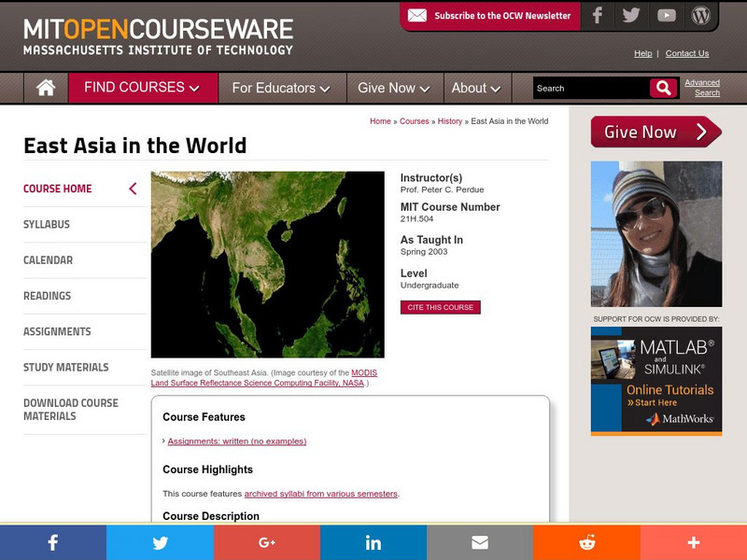Image resolution: width=747 pixels, height=560 pixels.
Task: Open the YouTube icon in top header
Action: click(666, 16)
